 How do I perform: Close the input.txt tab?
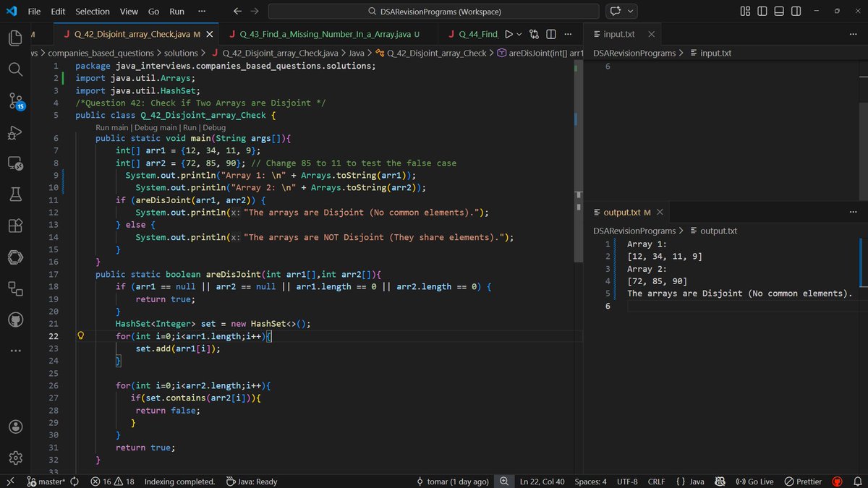pos(651,34)
